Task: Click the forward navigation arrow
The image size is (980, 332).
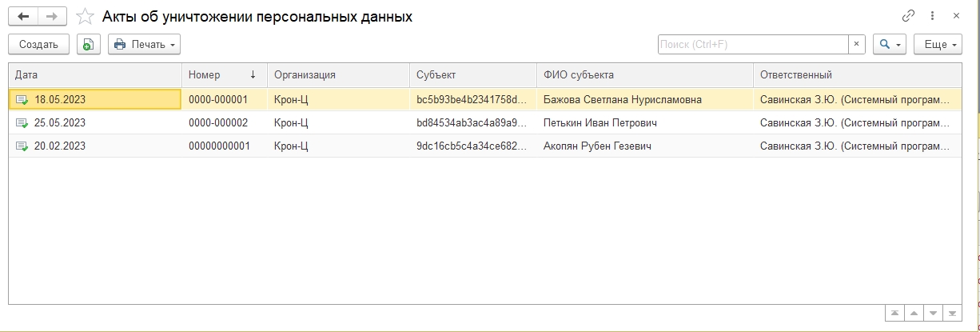Action: click(52, 16)
